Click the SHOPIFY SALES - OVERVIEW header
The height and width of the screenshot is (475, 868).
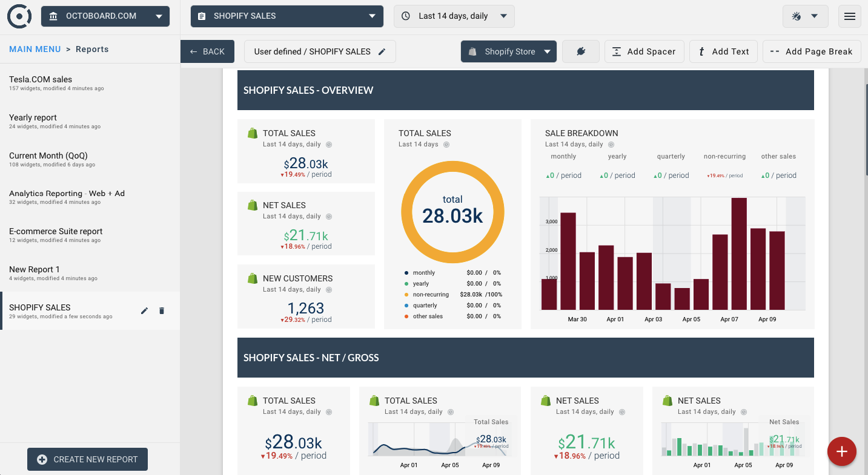(x=526, y=90)
